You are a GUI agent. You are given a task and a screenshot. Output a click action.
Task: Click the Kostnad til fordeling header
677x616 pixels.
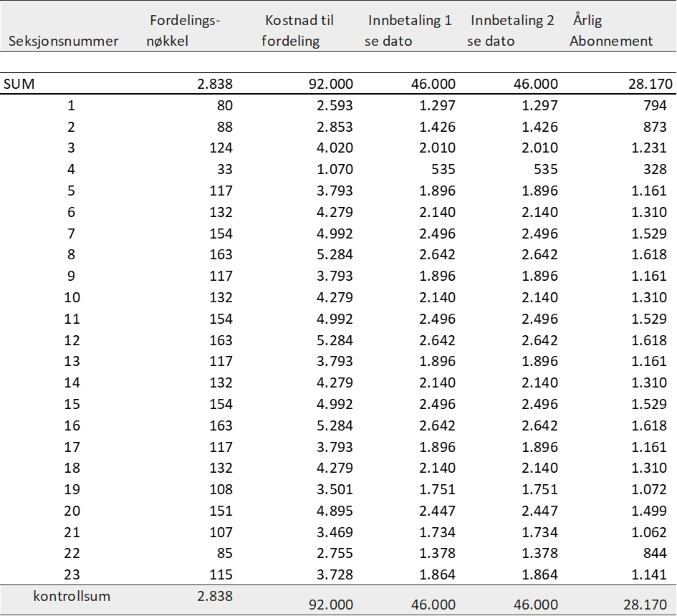tap(299, 31)
